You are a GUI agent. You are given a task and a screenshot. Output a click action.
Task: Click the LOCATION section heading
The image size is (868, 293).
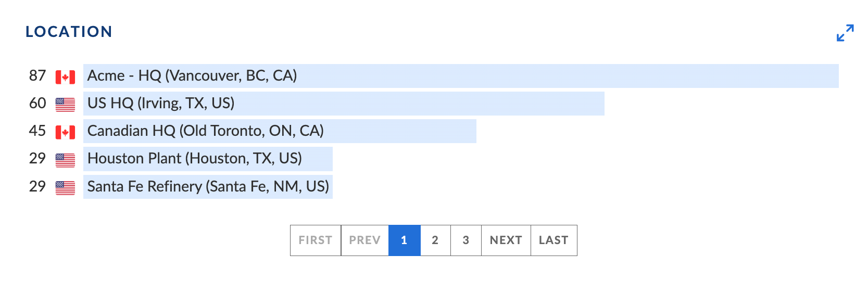pyautogui.click(x=69, y=32)
